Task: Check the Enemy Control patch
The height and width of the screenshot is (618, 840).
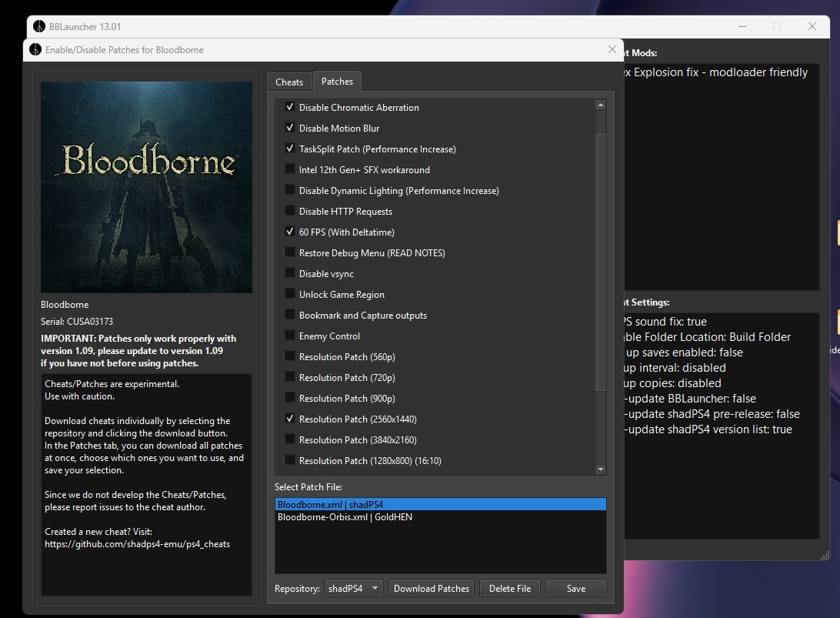Action: (290, 336)
